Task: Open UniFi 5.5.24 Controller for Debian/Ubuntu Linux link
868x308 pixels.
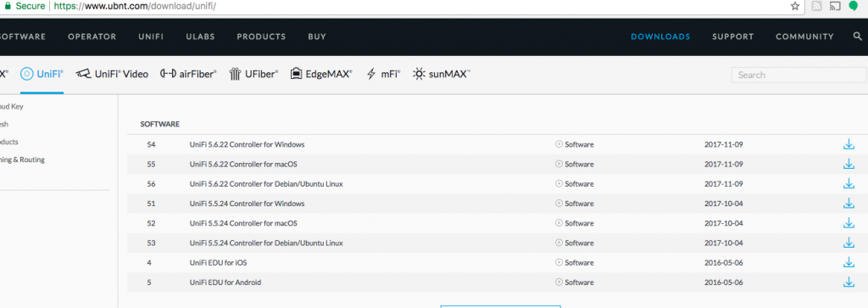Action: (x=266, y=243)
